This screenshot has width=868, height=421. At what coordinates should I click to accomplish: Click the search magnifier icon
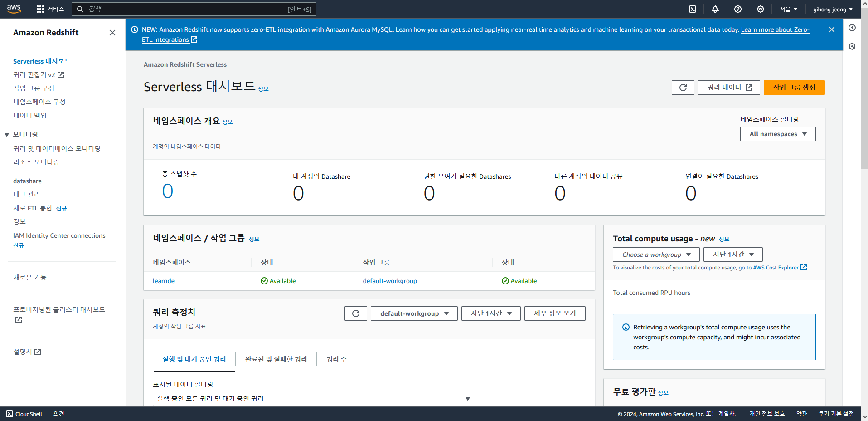[80, 9]
